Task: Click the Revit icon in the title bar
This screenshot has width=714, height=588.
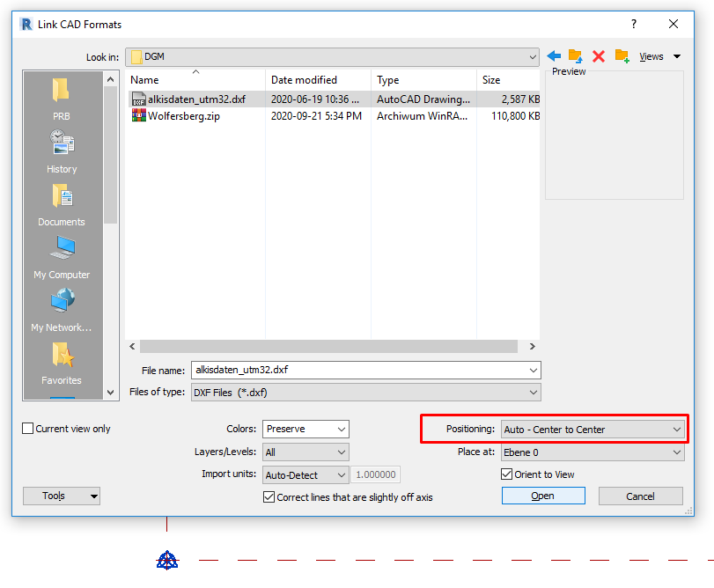Action: point(25,24)
